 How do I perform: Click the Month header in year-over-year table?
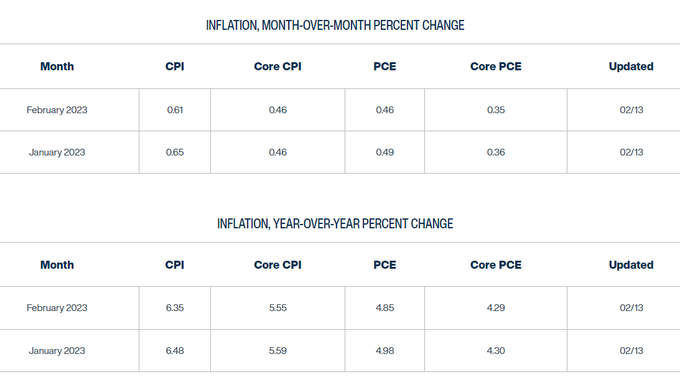click(57, 265)
